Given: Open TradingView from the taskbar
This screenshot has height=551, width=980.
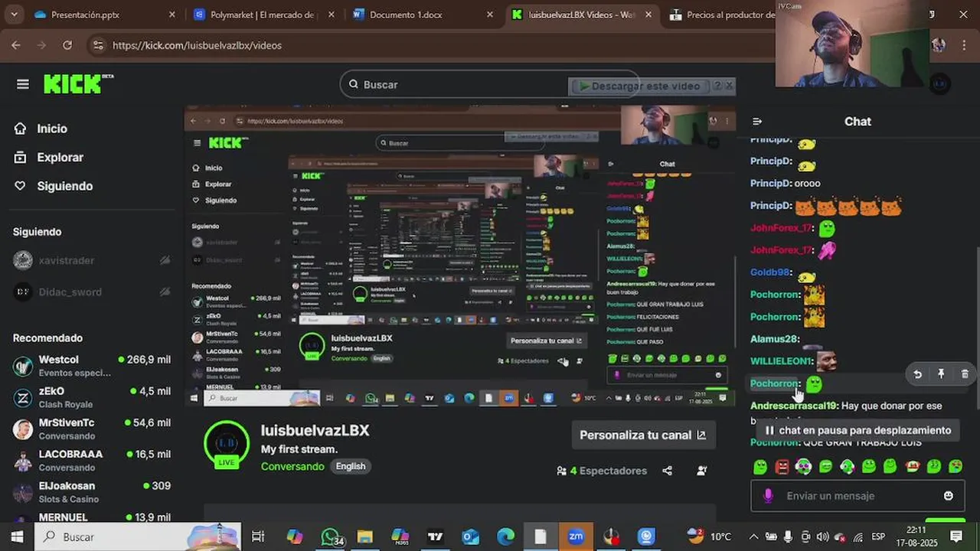Looking at the screenshot, I should [x=435, y=536].
